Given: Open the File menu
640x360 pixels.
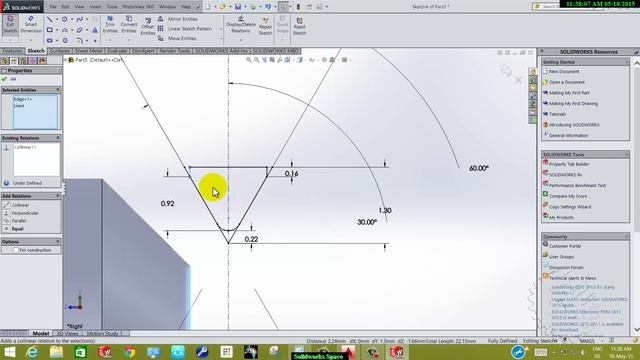Looking at the screenshot, I should 53,7.
